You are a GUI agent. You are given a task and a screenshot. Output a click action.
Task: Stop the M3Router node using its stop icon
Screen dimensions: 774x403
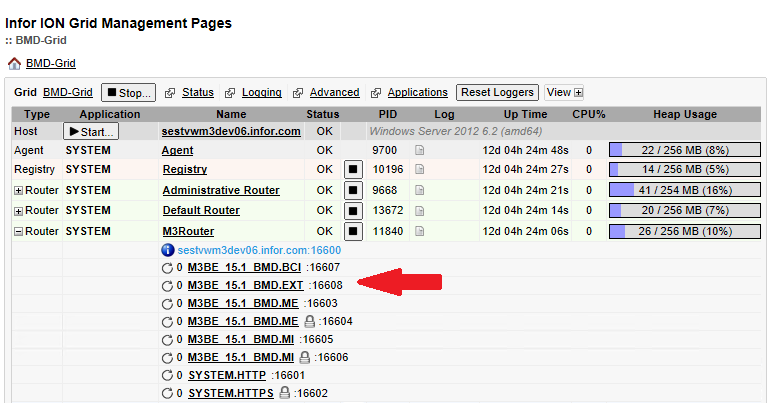point(353,232)
